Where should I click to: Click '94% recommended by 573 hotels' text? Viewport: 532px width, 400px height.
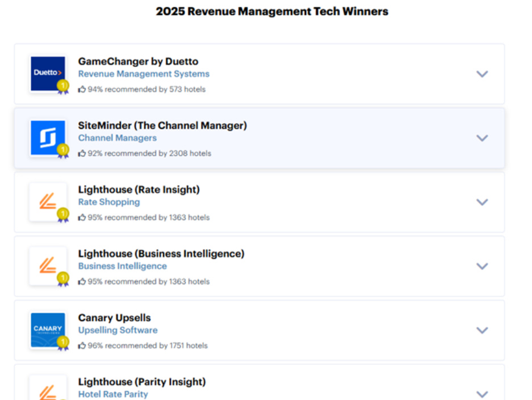[146, 89]
